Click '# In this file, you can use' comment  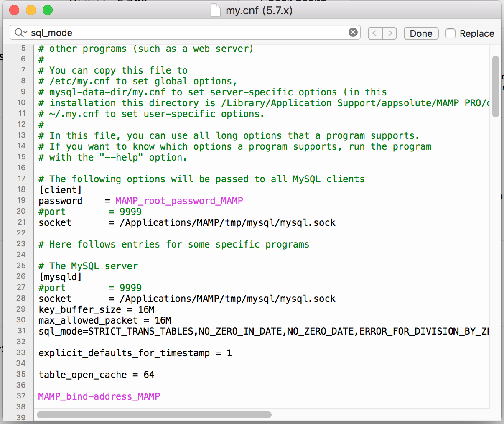coord(229,136)
